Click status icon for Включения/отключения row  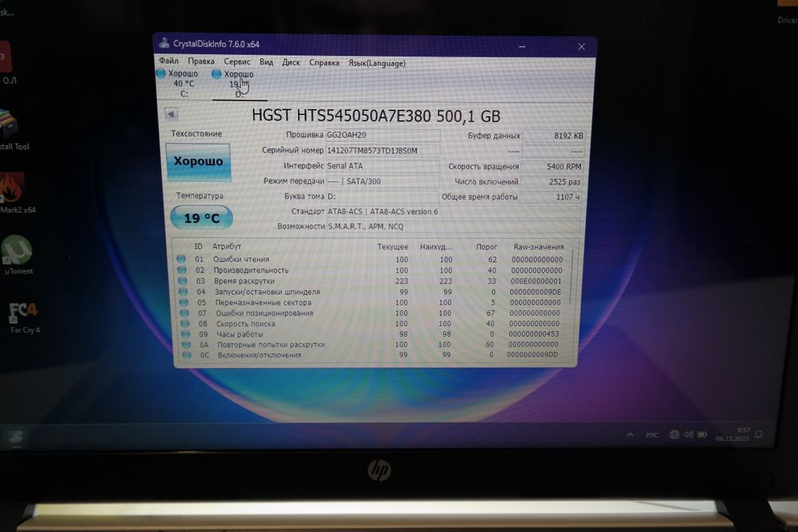[187, 355]
